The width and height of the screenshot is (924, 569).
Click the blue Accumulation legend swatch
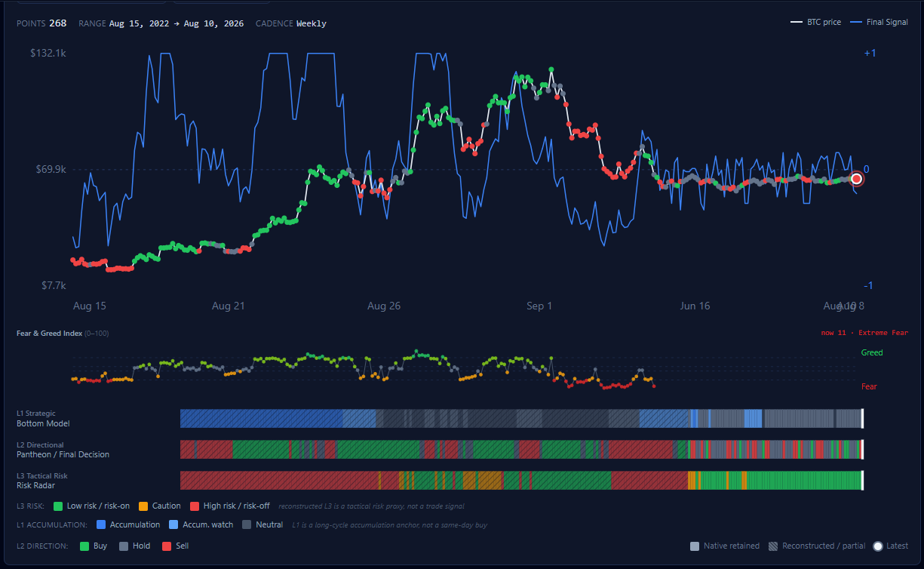point(101,525)
